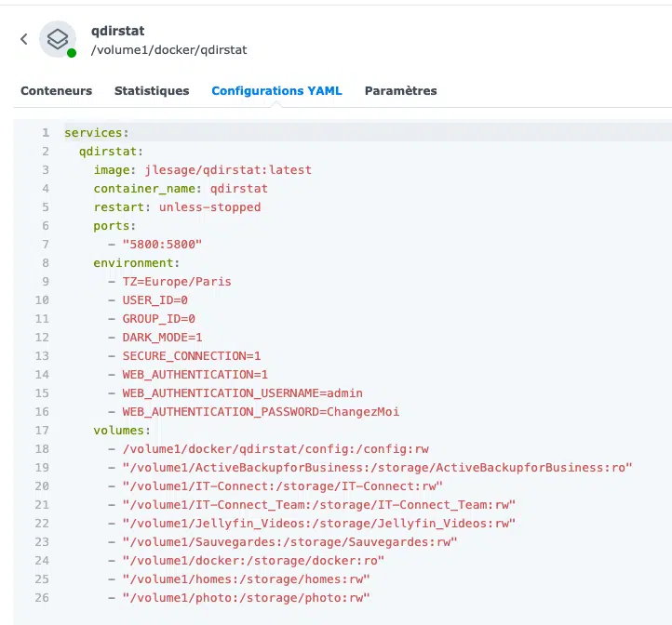Click the image jlesage/qdirstat:latest value
This screenshot has width=672, height=625.
(228, 170)
